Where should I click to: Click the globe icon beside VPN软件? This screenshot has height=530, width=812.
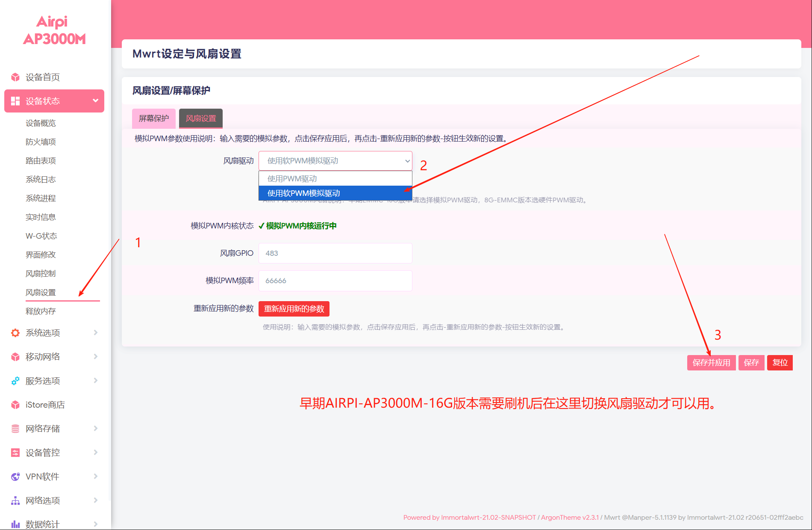(x=15, y=477)
